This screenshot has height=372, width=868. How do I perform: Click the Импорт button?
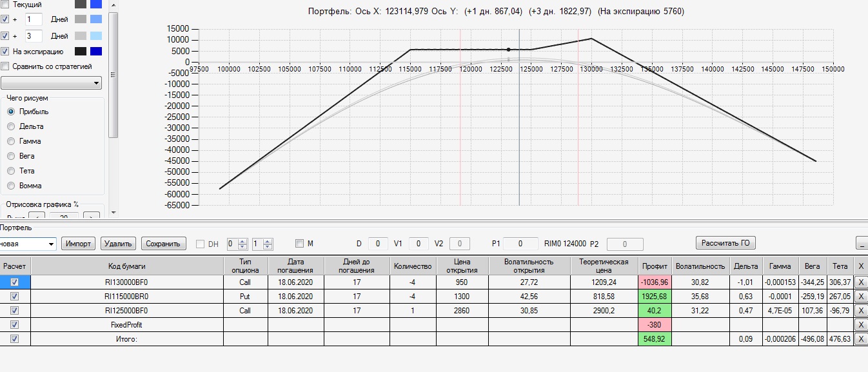point(77,244)
